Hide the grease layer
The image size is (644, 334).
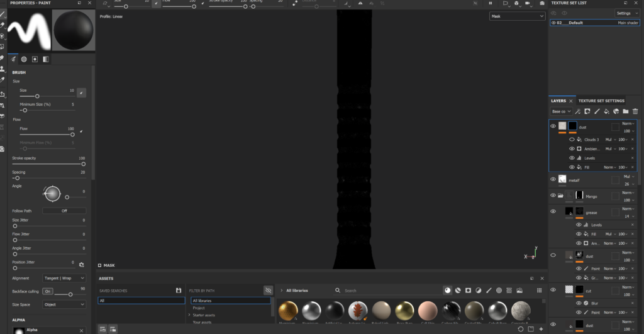pyautogui.click(x=553, y=211)
